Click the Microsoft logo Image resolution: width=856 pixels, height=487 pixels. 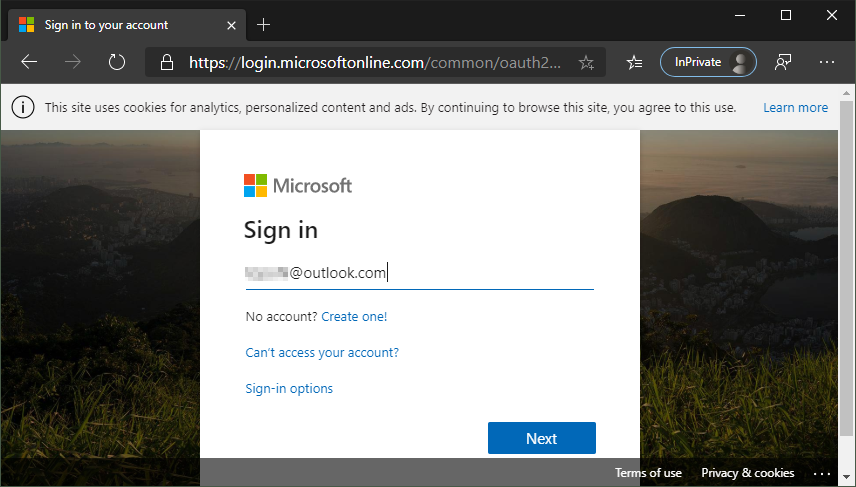298,186
